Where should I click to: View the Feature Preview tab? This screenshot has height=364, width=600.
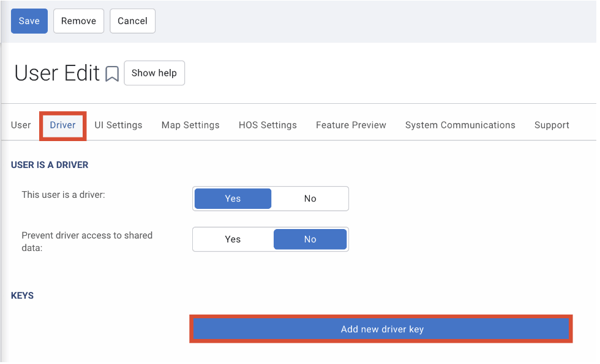coord(351,125)
